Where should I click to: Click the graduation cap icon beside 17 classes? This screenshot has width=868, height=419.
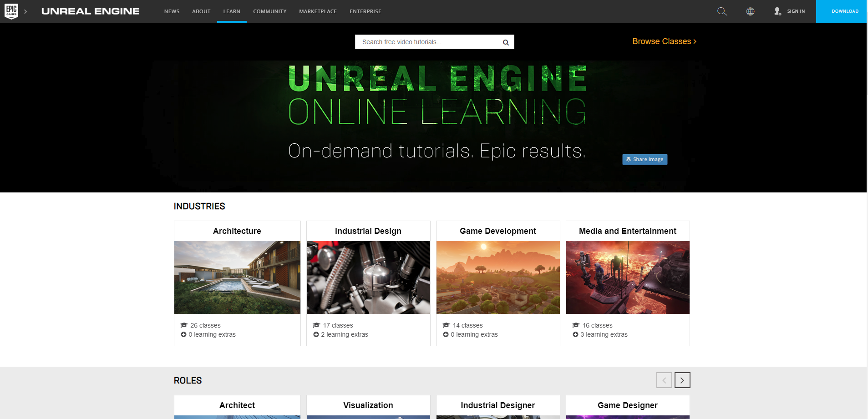coord(316,325)
